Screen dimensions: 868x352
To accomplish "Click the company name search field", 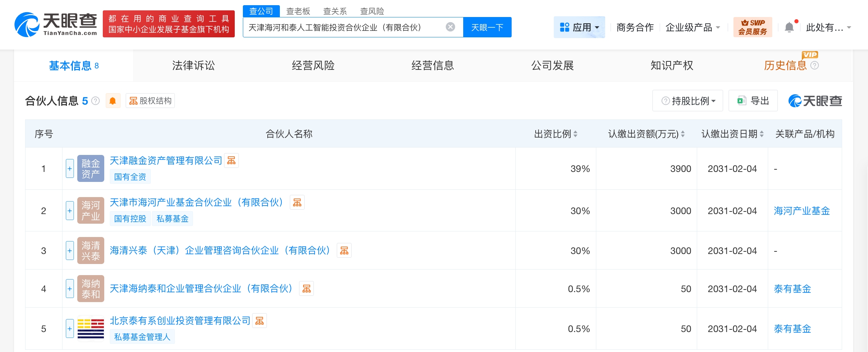I will point(344,27).
